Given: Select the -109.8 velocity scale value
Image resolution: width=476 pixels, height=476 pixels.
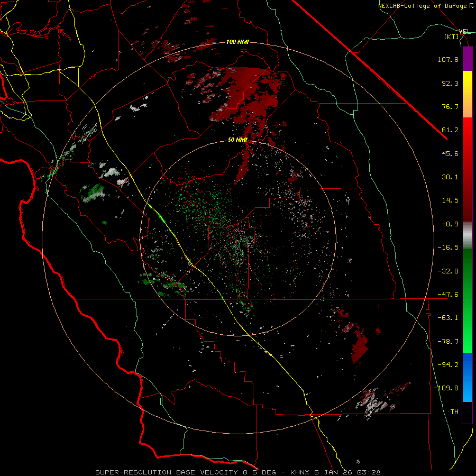Looking at the screenshot, I should [x=446, y=388].
